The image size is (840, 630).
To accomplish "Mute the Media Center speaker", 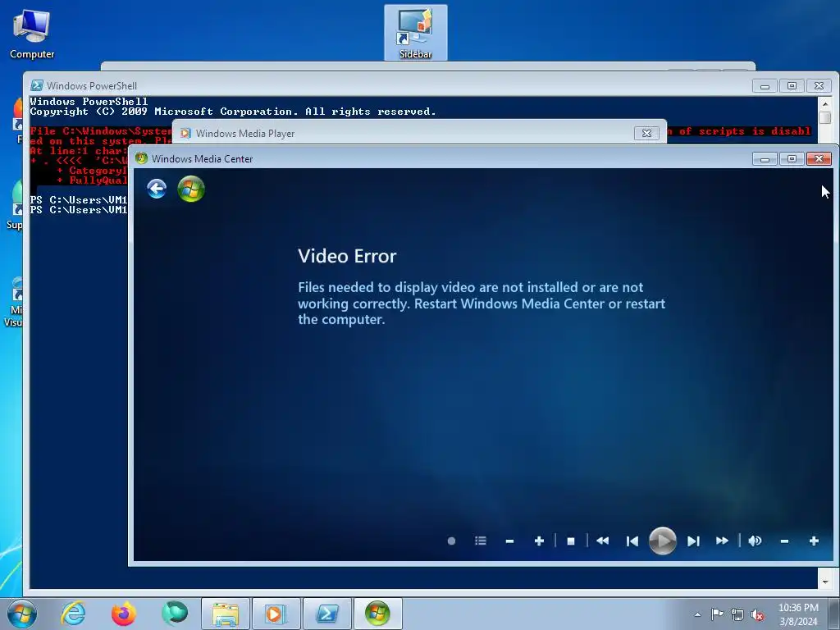I will click(x=755, y=541).
